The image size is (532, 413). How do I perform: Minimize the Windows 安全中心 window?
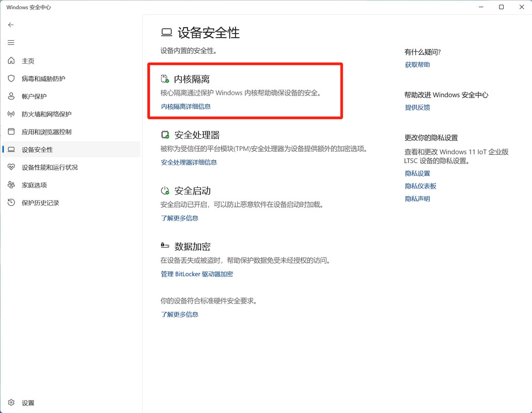tap(481, 7)
